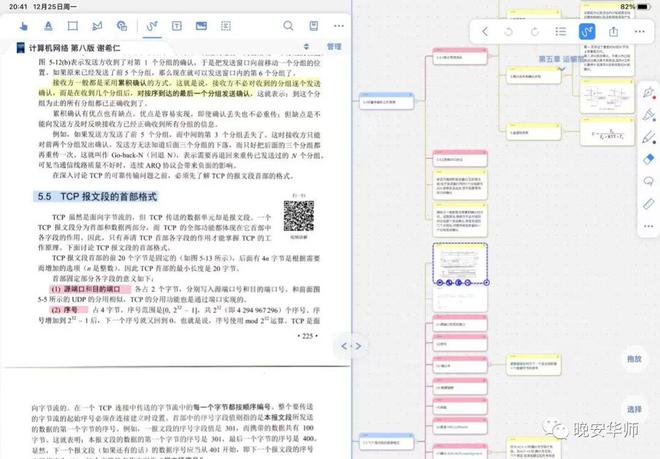Image resolution: width=660 pixels, height=459 pixels.
Task: Select the hand pan tool in document toolbar
Action: tap(24, 26)
